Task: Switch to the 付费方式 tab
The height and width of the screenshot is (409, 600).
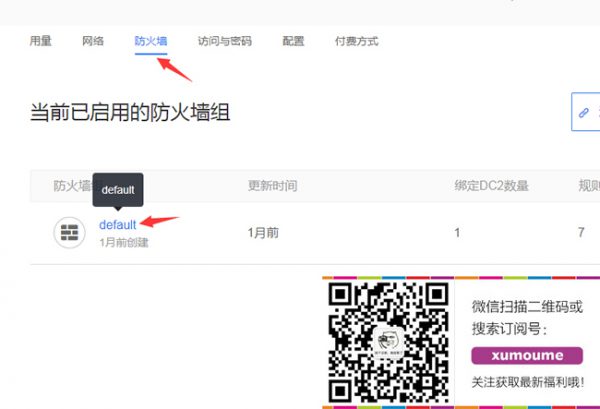Action: (356, 41)
